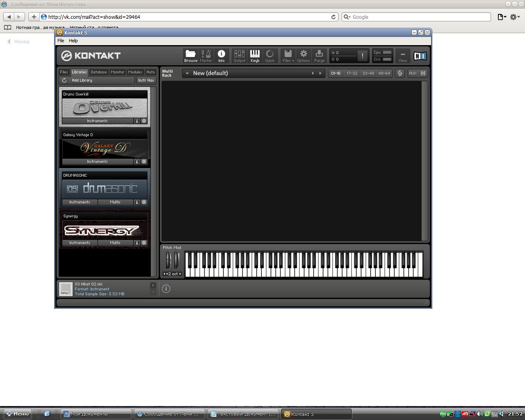525x420 pixels.
Task: Show the Output mixer section
Action: point(239,56)
